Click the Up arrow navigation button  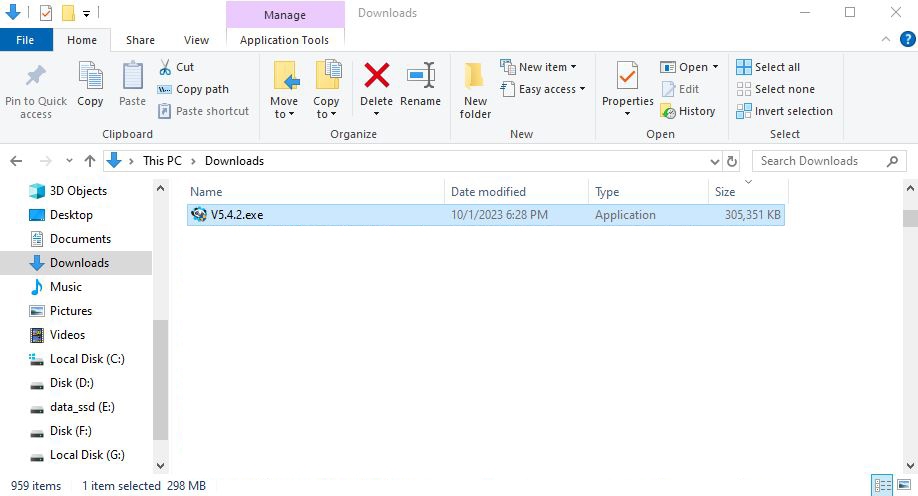pyautogui.click(x=90, y=161)
